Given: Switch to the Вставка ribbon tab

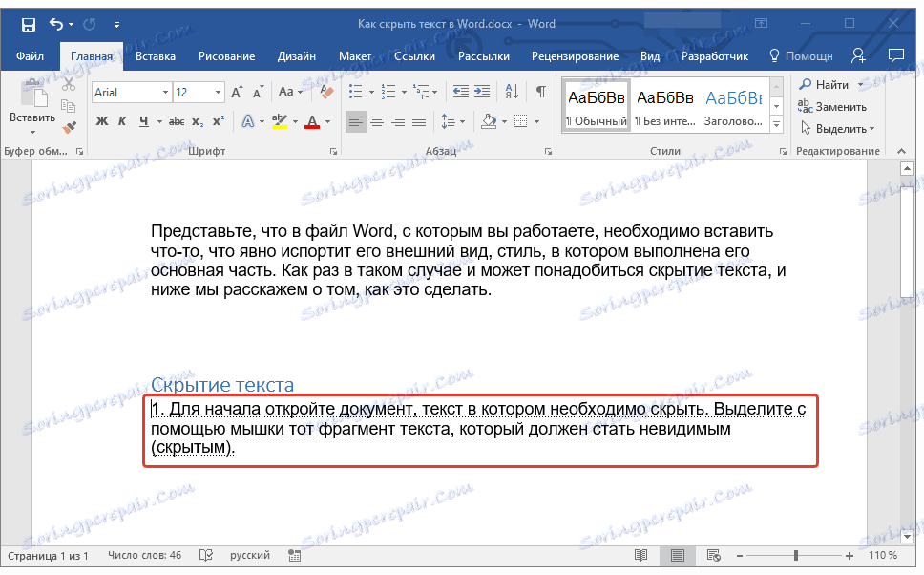Looking at the screenshot, I should 156,55.
